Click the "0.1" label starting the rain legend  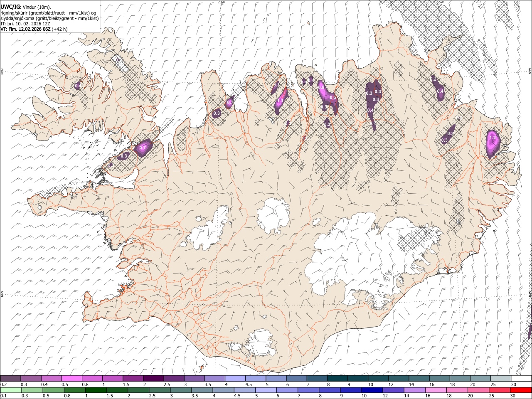[x=4, y=396]
